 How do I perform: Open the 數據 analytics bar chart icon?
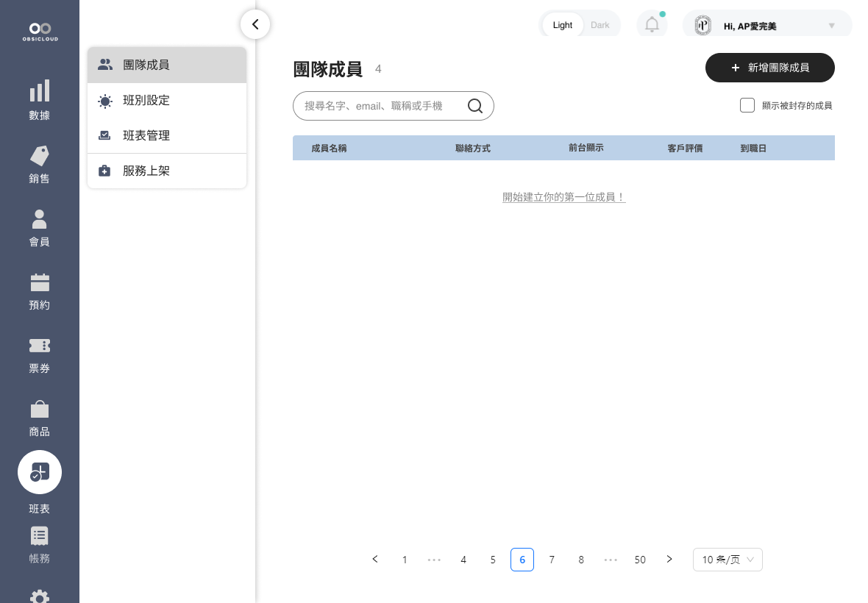click(40, 91)
